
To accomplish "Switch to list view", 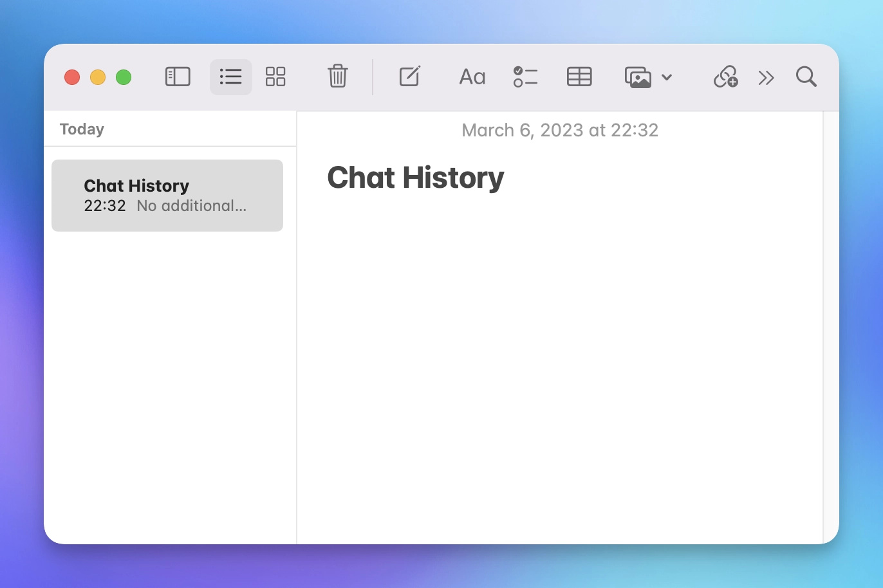I will (230, 77).
